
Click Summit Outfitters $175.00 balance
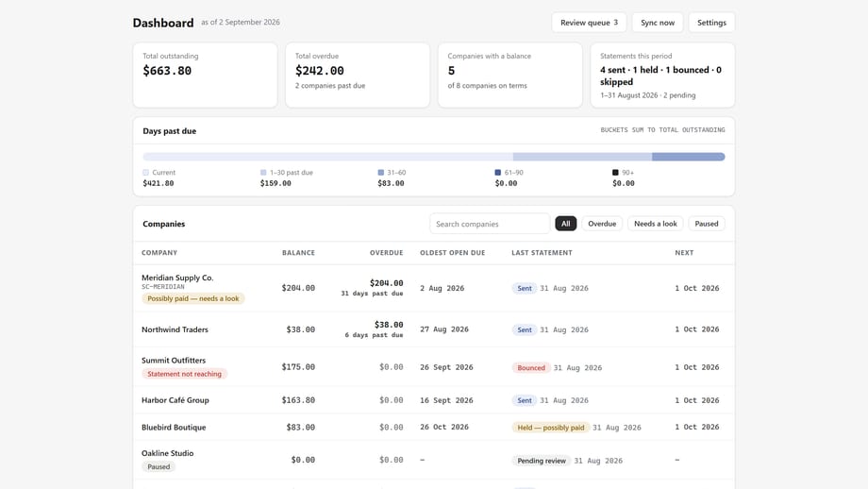pos(298,366)
